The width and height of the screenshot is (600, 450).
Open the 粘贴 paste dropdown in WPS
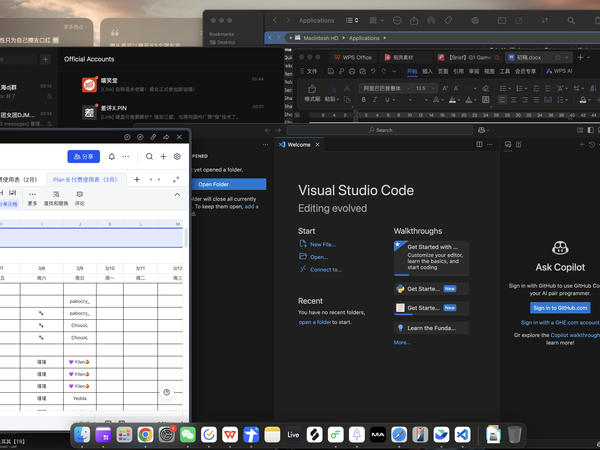332,99
